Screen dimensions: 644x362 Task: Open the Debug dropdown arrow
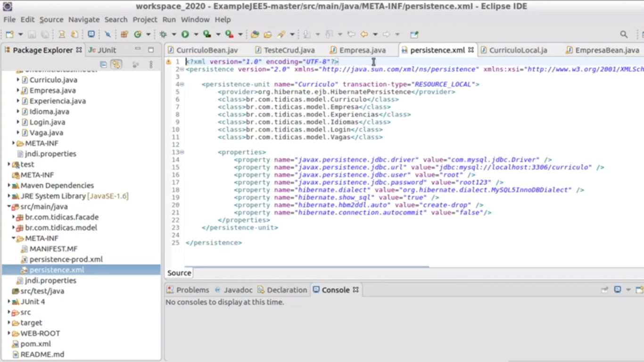pos(174,34)
